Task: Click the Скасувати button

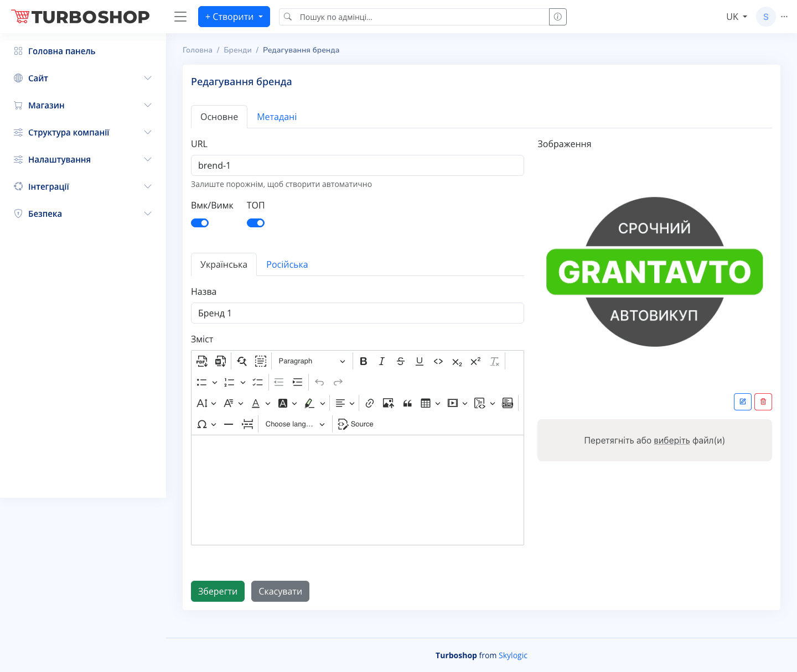Action: pyautogui.click(x=280, y=591)
